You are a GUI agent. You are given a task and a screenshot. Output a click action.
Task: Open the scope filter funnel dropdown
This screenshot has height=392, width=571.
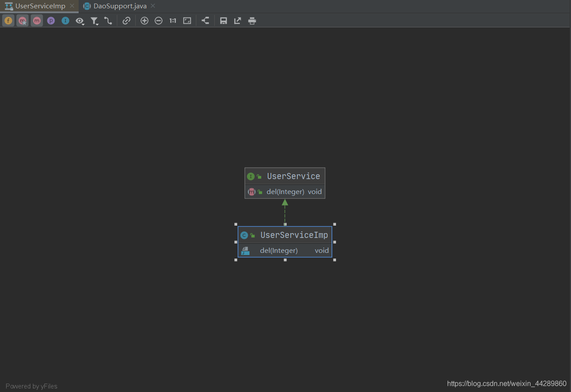[x=94, y=21]
